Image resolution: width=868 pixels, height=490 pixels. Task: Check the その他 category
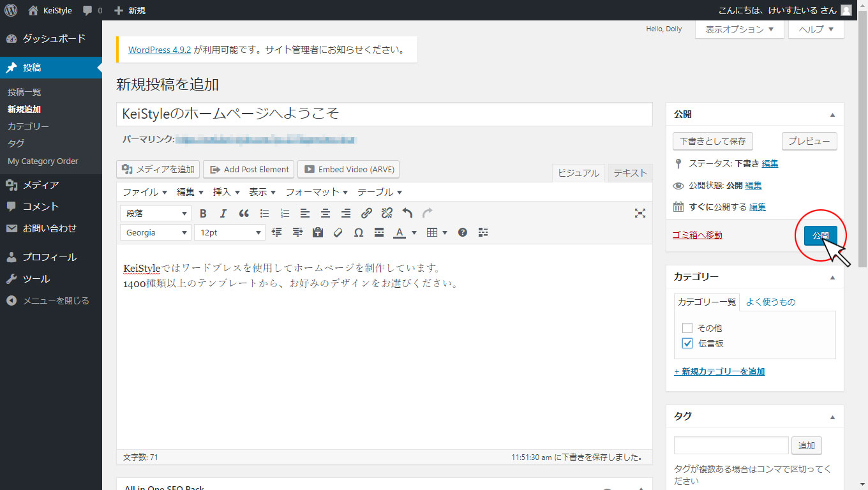coord(687,328)
